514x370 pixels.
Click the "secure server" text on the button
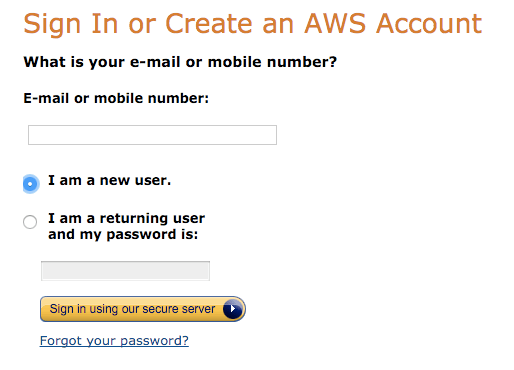179,309
